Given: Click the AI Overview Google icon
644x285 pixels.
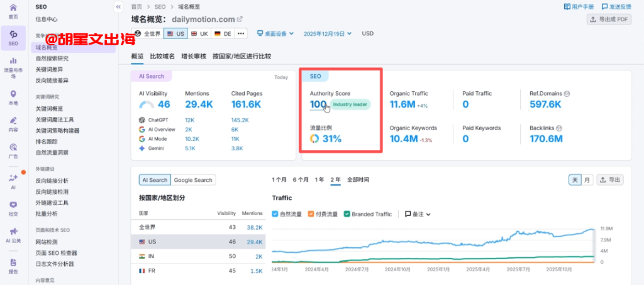Looking at the screenshot, I should tap(142, 130).
